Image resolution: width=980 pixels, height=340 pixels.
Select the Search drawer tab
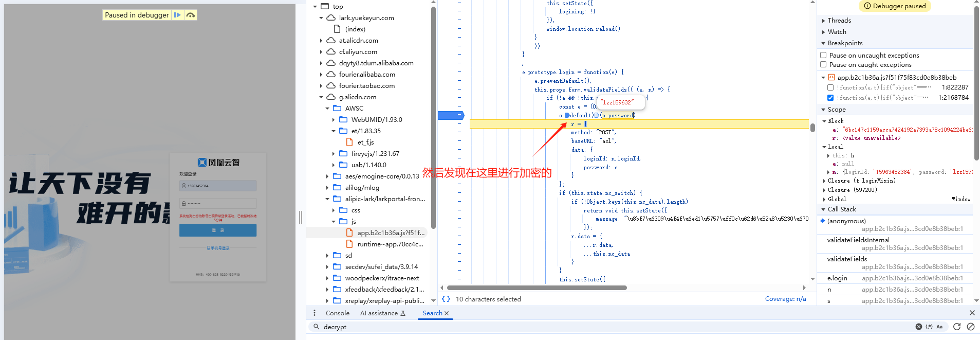pyautogui.click(x=432, y=313)
